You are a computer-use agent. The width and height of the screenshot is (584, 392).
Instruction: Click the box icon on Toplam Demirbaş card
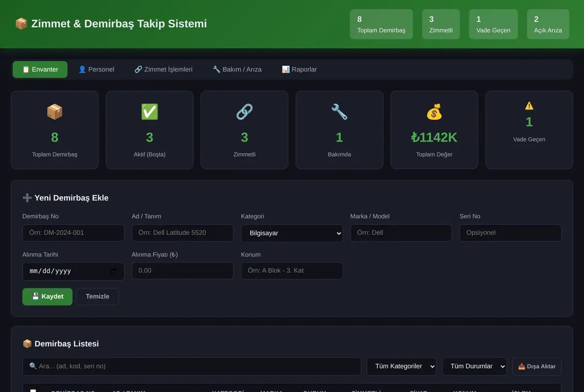(55, 112)
